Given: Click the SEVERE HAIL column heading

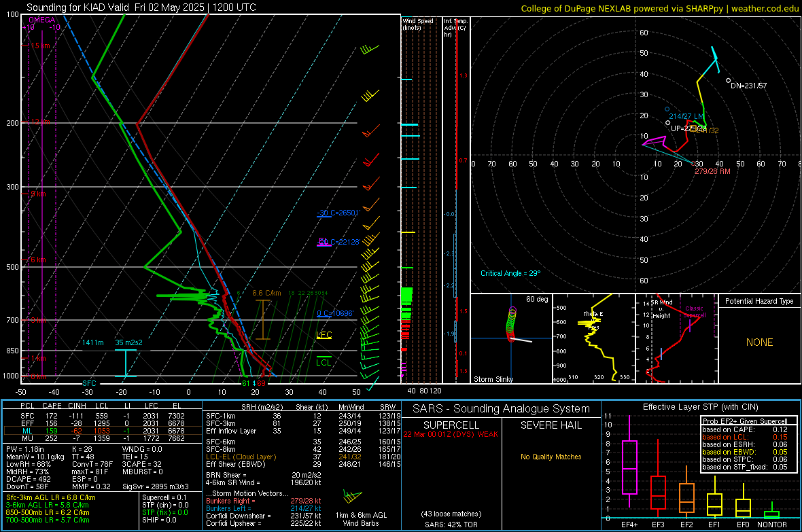Looking at the screenshot, I should coord(551,425).
